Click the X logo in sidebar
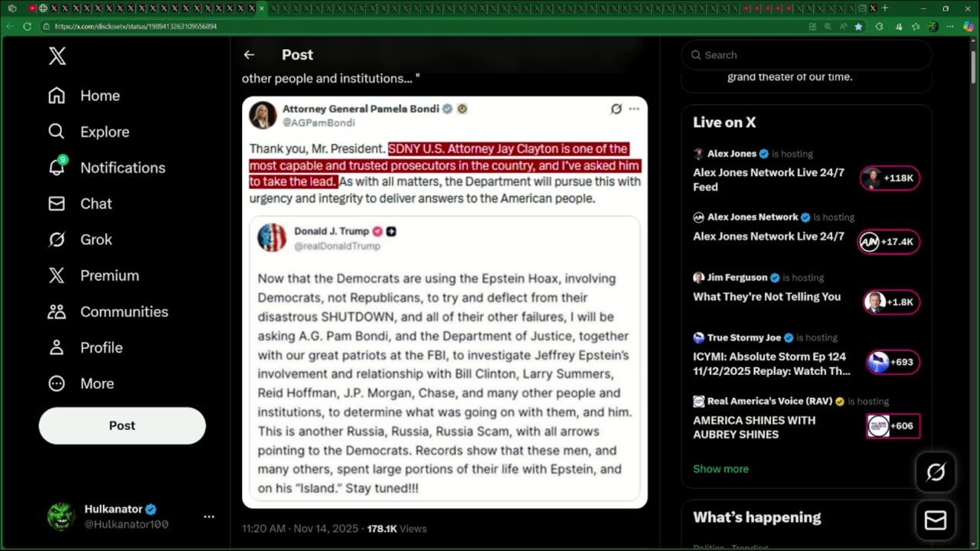The height and width of the screenshot is (551, 980). click(57, 55)
